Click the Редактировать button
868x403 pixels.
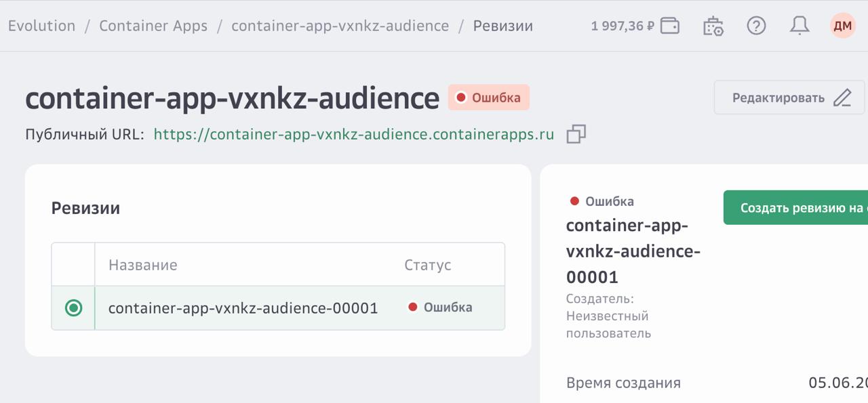pyautogui.click(x=789, y=98)
